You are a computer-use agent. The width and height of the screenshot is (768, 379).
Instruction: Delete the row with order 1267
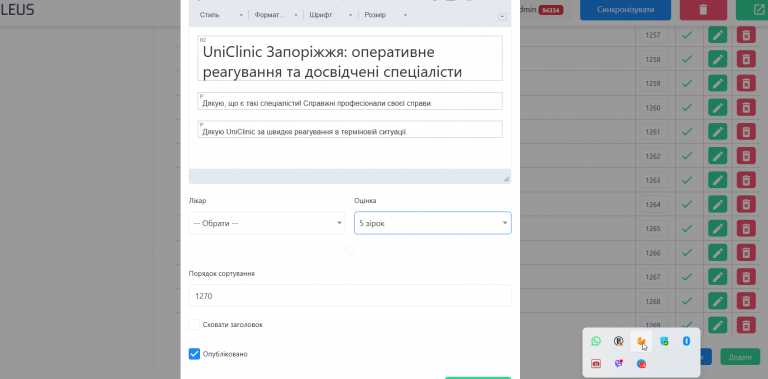click(746, 277)
